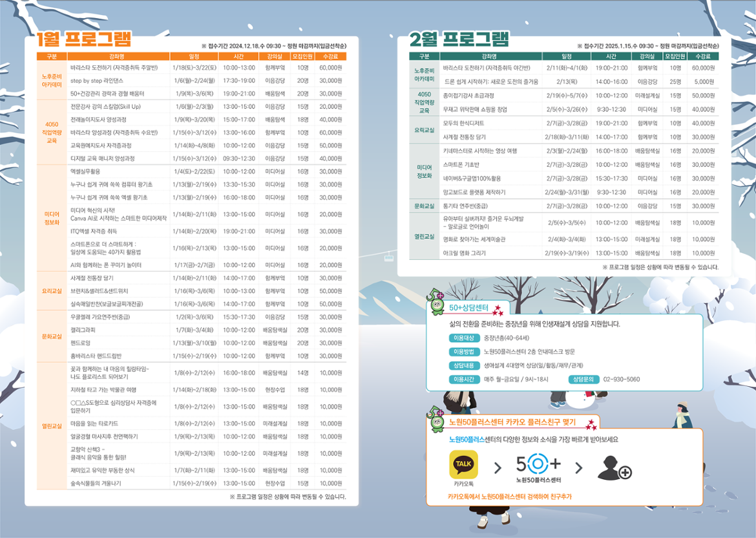Click the phone number 02-930-5060
The image size is (756, 538).
(x=622, y=380)
